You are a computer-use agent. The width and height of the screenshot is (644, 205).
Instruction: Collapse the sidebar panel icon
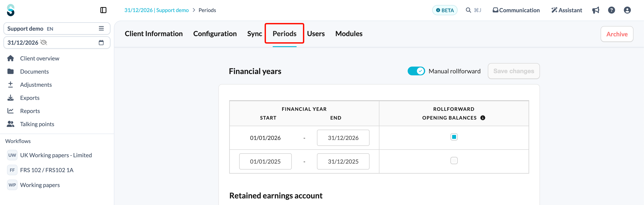pos(103,10)
